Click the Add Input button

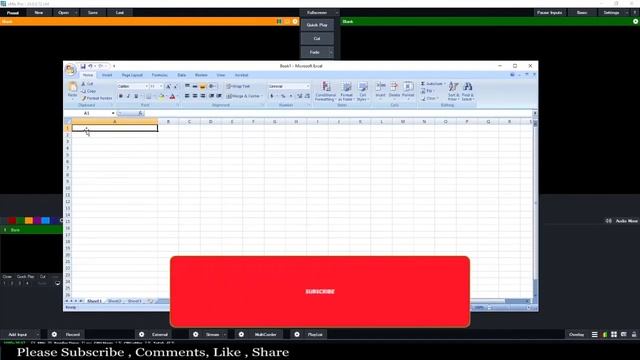pyautogui.click(x=18, y=334)
